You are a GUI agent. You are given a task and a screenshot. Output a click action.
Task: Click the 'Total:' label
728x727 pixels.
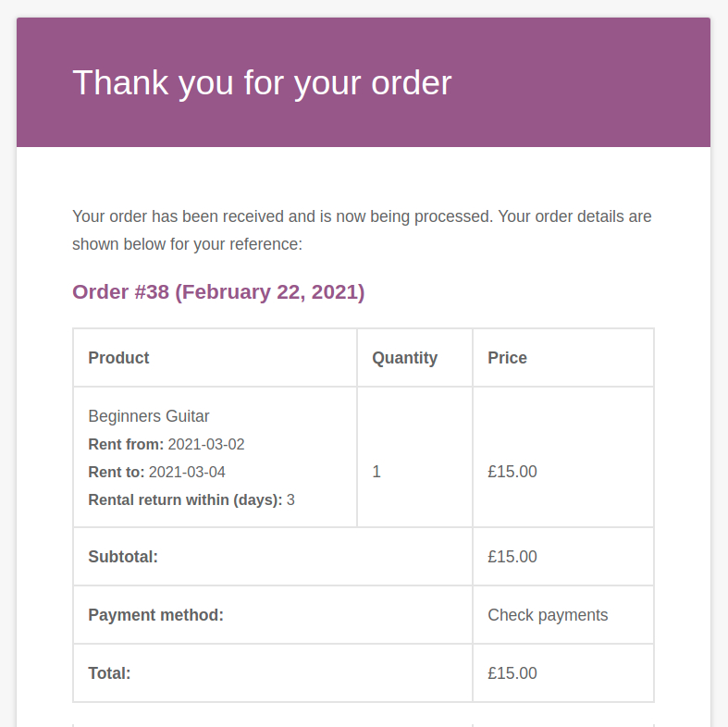point(109,673)
